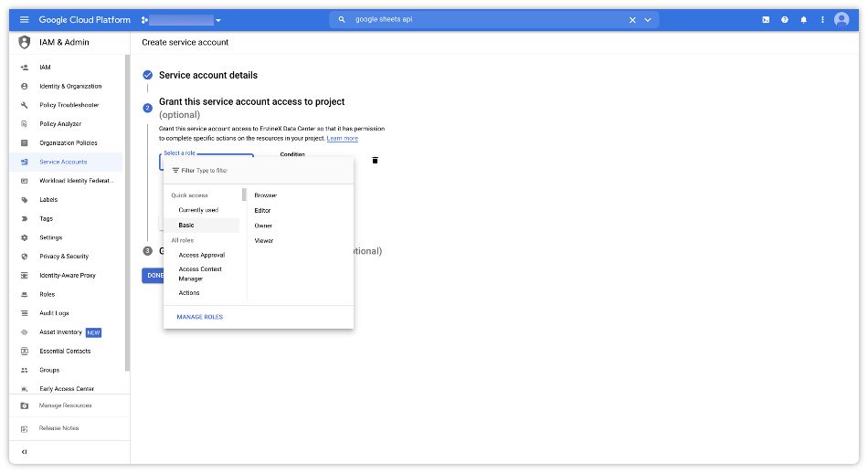Click the Settings gear icon
868x473 pixels.
[25, 237]
